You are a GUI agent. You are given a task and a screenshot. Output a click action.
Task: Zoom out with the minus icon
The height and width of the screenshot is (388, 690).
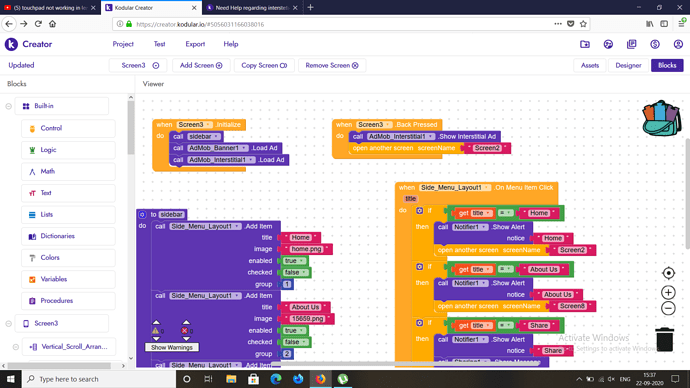668,308
